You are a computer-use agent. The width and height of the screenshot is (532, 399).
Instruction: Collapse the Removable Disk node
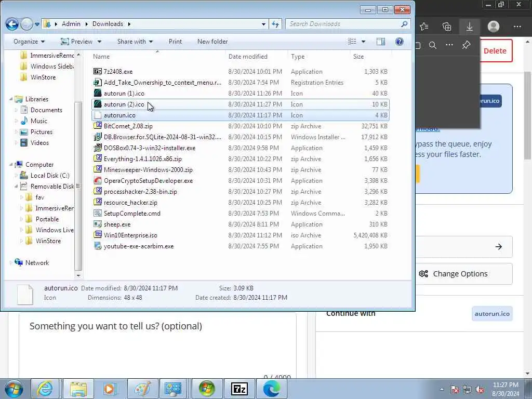(16, 187)
